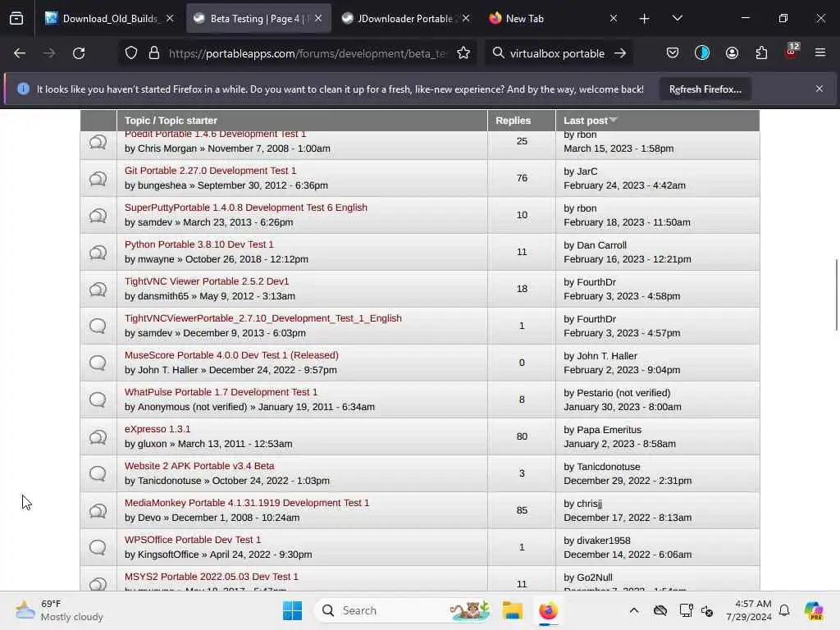This screenshot has height=630, width=840.
Task: Select the '76' replies cell
Action: coord(522,178)
